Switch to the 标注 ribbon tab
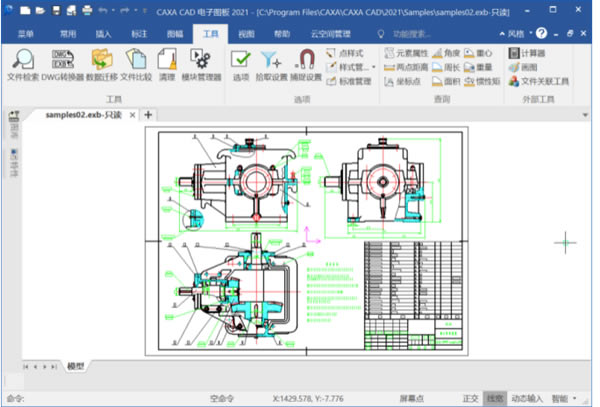The height and width of the screenshot is (407, 600). click(139, 34)
